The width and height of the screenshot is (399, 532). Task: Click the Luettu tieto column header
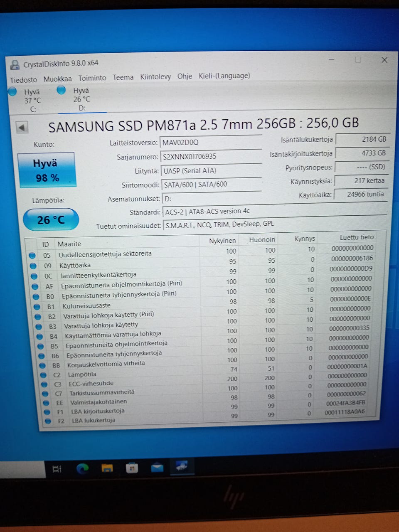pos(357,237)
